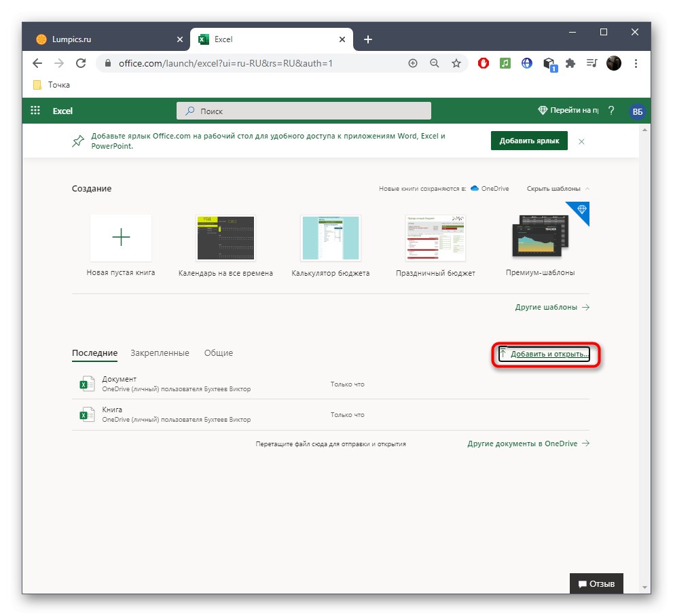Viewport: 673px width, 616px height.
Task: Click the OneDrive cloud icon
Action: (476, 188)
